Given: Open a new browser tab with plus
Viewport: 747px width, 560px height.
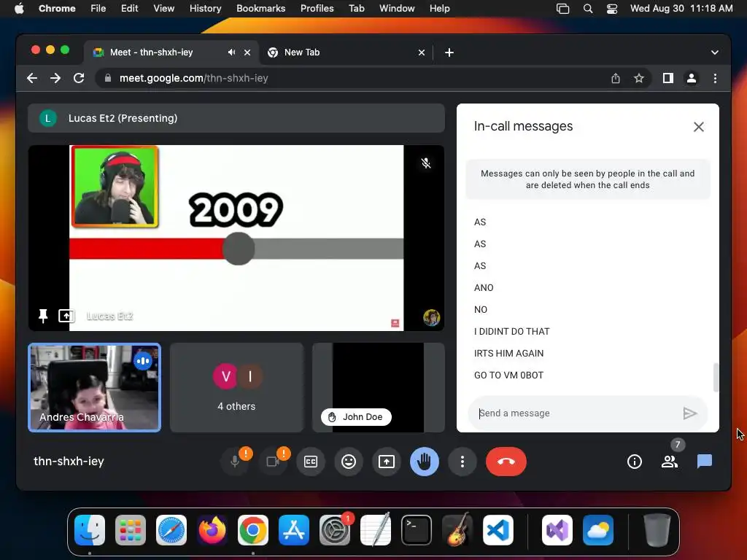Looking at the screenshot, I should [x=449, y=52].
